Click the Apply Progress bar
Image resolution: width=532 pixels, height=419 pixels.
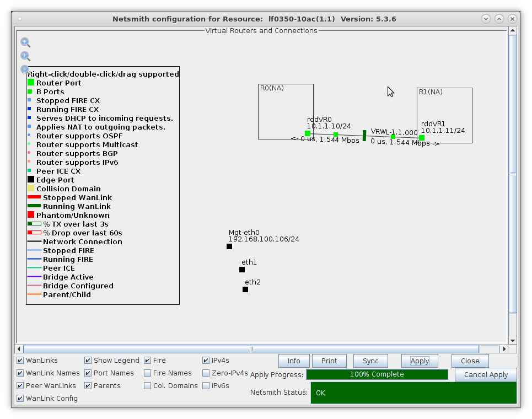pos(377,374)
